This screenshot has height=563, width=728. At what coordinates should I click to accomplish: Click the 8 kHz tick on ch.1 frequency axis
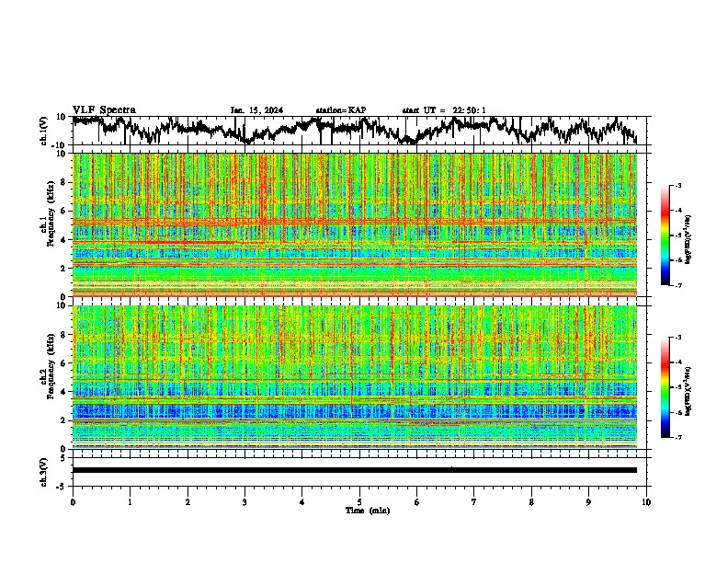64,182
